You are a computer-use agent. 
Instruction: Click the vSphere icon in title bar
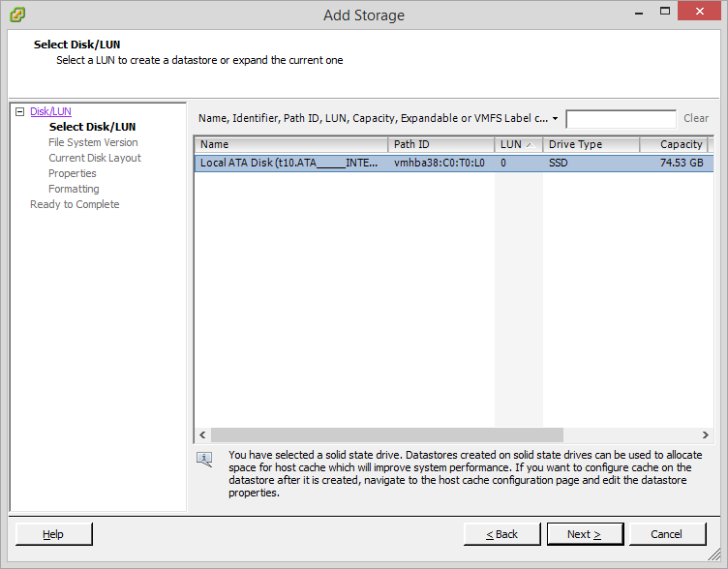pos(18,15)
